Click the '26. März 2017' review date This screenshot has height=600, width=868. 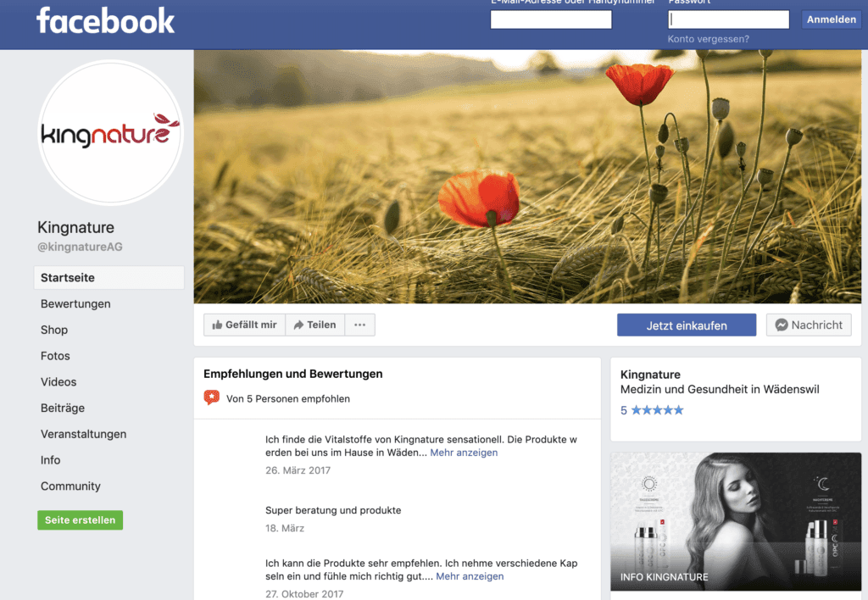tap(298, 470)
